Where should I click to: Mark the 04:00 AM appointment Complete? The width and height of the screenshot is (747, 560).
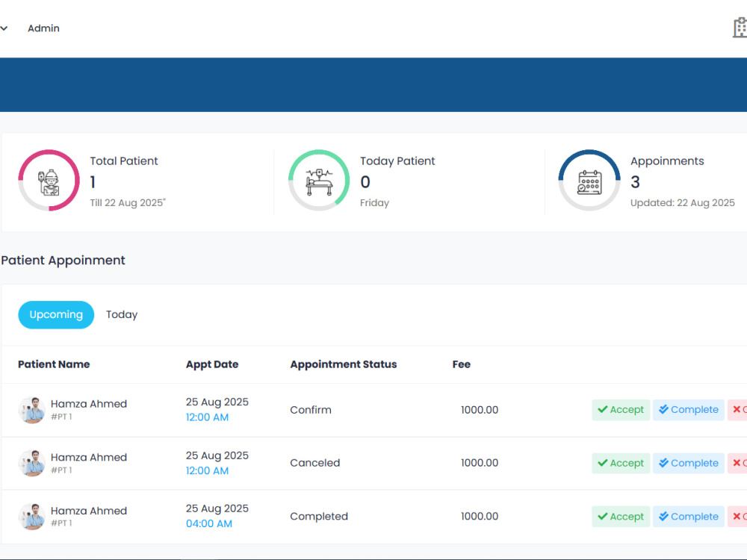click(x=689, y=516)
